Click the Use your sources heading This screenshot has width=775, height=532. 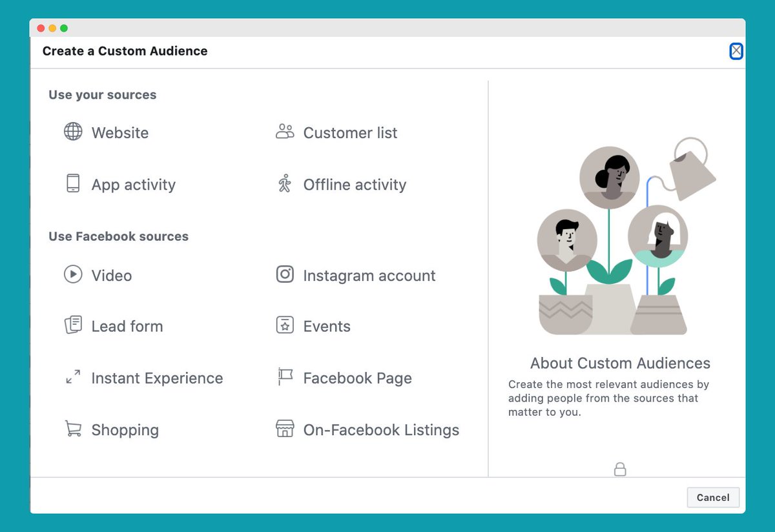pos(103,95)
